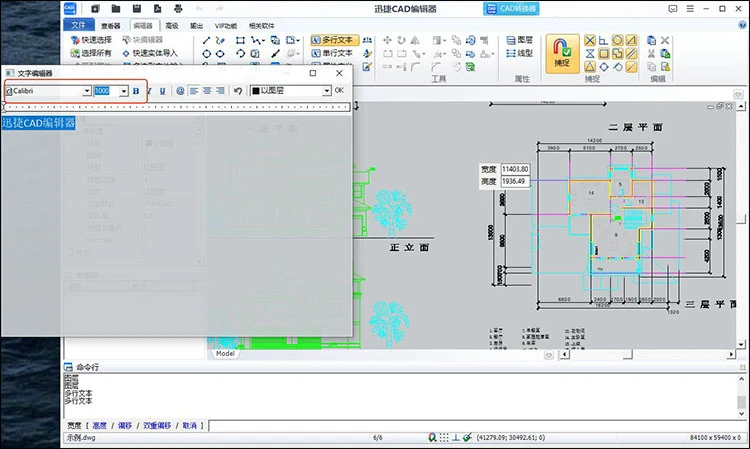
Task: Align text left in text editor
Action: pyautogui.click(x=193, y=90)
